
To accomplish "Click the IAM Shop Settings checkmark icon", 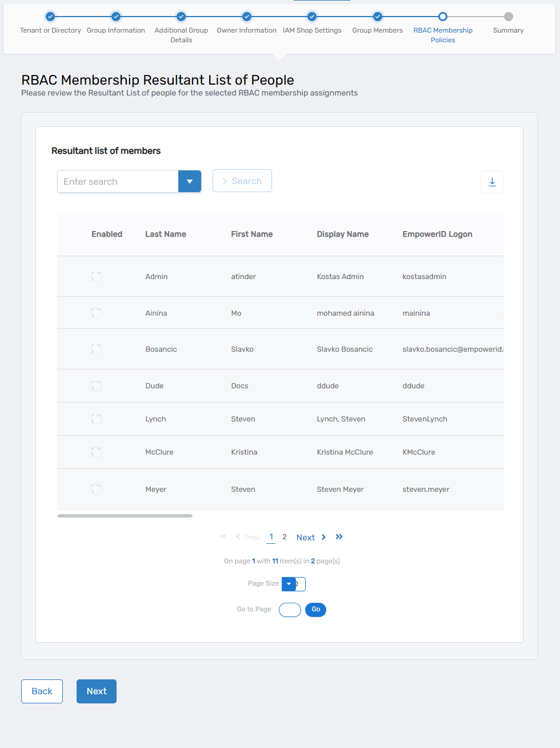I will click(x=311, y=17).
